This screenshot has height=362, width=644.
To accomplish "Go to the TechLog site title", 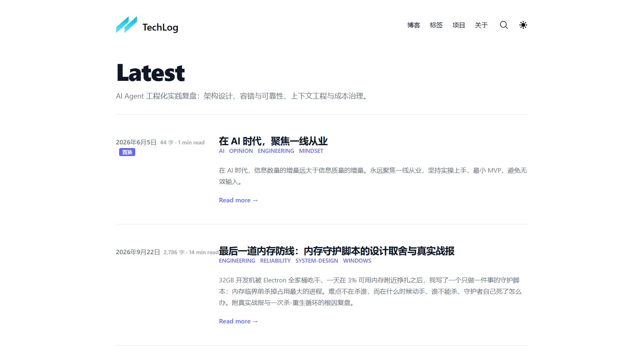I will click(160, 27).
